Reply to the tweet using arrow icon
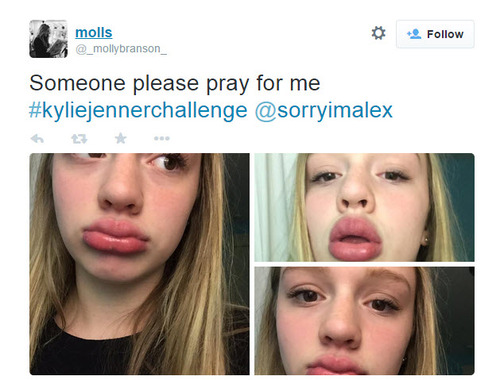Image resolution: width=500 pixels, height=380 pixels. pyautogui.click(x=37, y=138)
